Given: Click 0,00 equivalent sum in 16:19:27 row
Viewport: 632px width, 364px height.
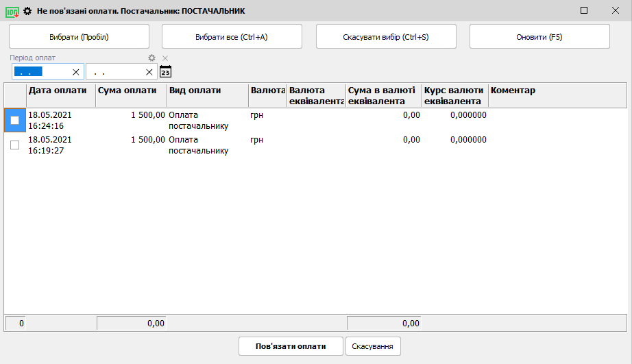Looking at the screenshot, I should click(x=411, y=139).
